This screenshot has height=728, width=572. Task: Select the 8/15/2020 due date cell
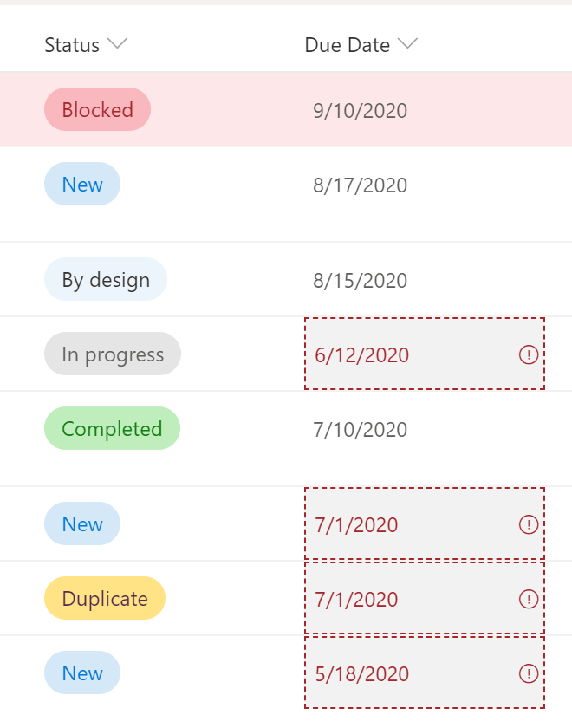[360, 281]
